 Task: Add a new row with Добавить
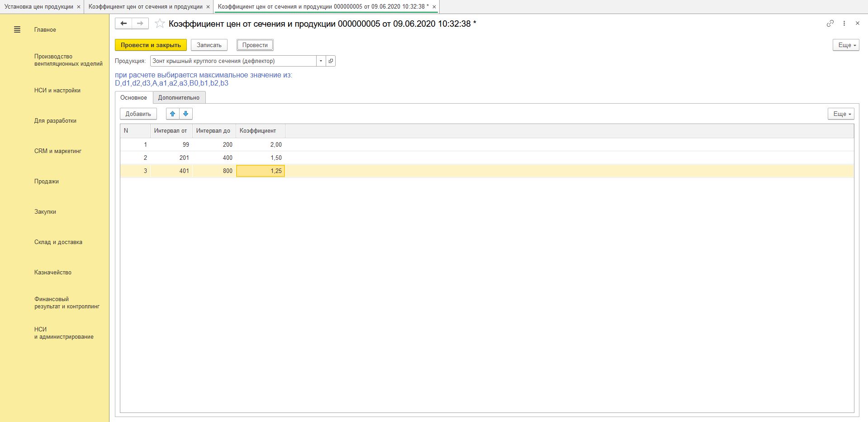[138, 114]
